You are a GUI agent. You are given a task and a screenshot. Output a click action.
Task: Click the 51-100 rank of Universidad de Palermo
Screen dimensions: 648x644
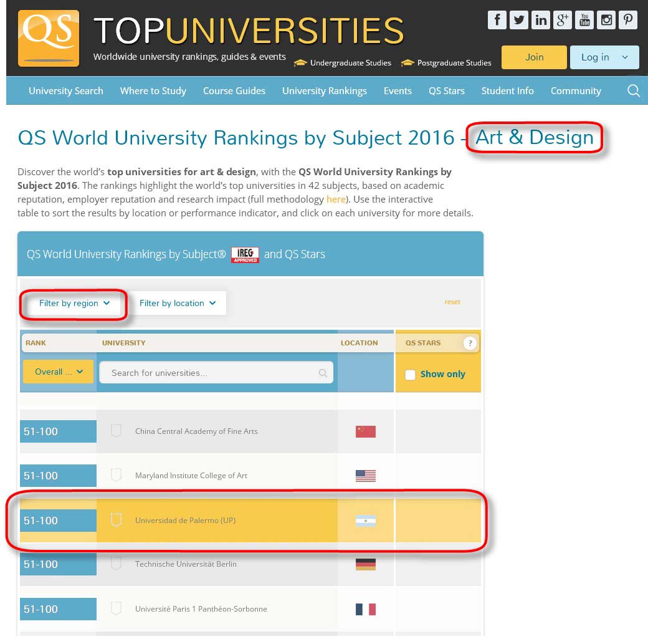[58, 521]
